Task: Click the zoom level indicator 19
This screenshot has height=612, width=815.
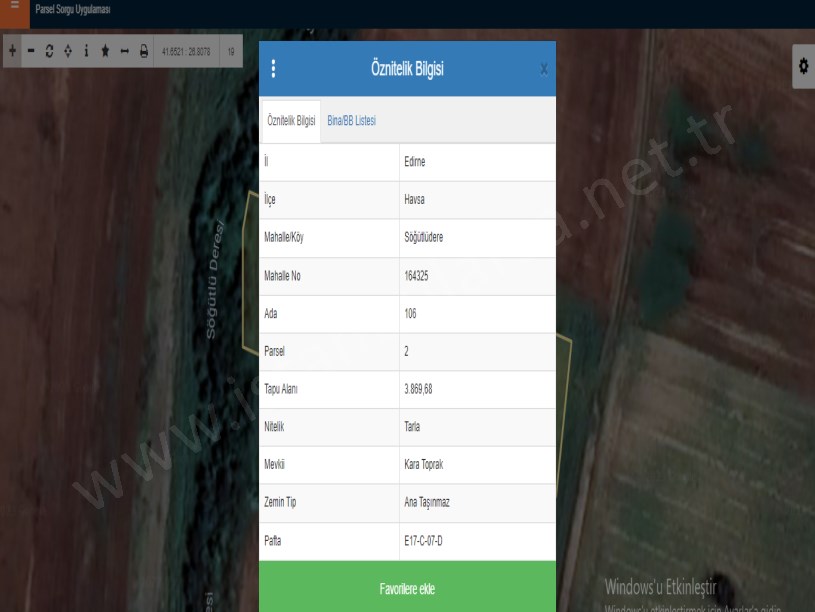Action: click(231, 51)
